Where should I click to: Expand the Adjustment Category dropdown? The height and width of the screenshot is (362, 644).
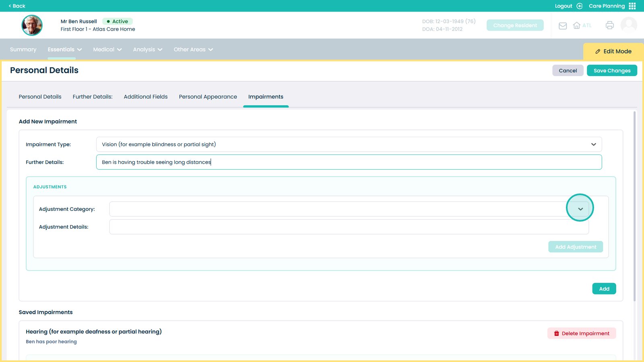coord(580,209)
